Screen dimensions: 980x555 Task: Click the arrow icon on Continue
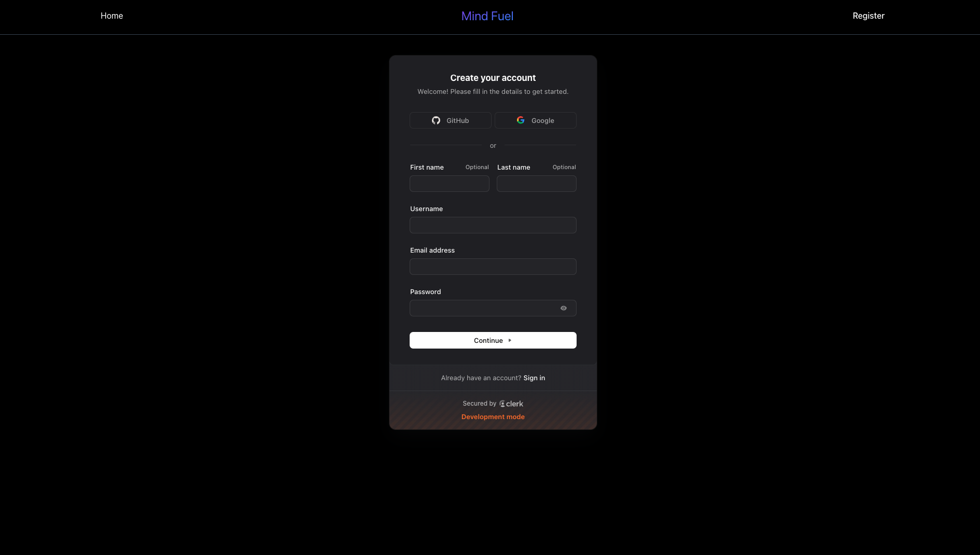[510, 340]
